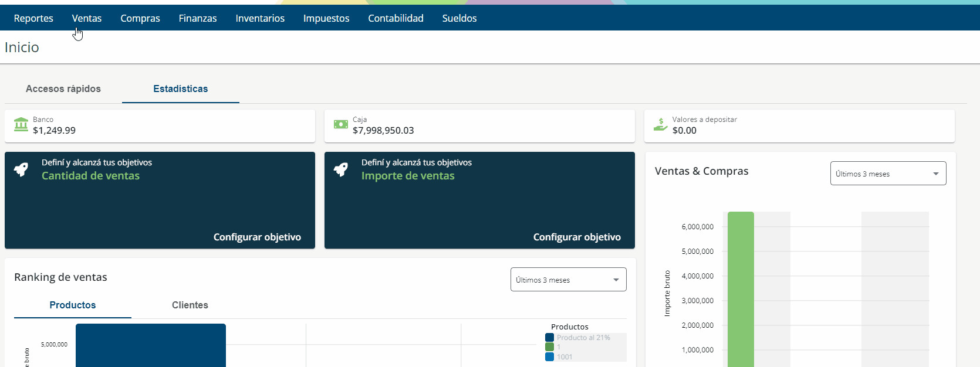Click the 6,000,000 axis label

pos(697,227)
